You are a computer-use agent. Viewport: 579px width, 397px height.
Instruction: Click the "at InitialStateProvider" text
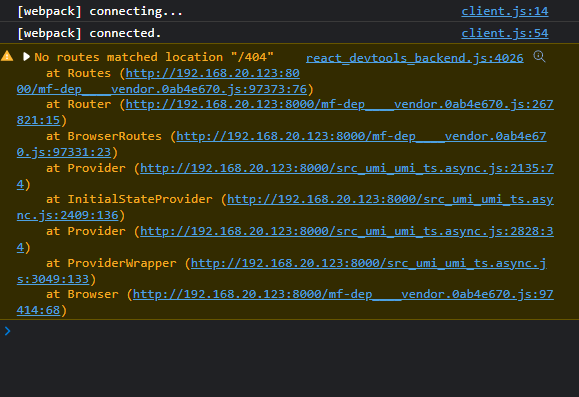click(x=129, y=199)
